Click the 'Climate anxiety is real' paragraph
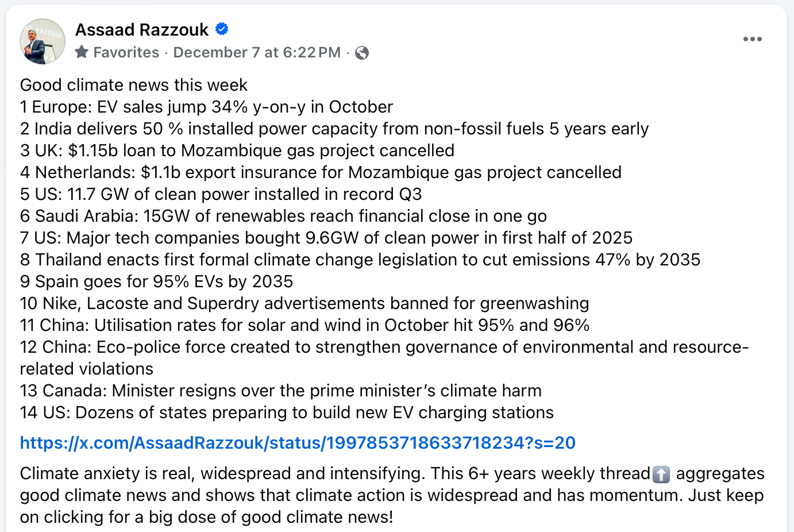The width and height of the screenshot is (794, 532). pos(392,495)
